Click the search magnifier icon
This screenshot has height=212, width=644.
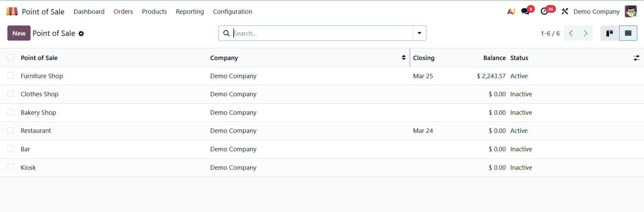pyautogui.click(x=227, y=33)
